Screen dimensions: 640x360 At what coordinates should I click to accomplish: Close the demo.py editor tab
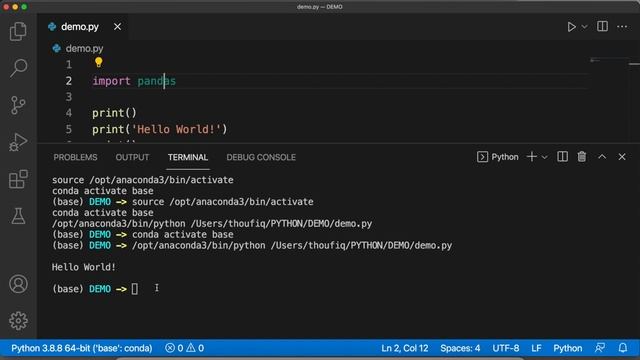pyautogui.click(x=118, y=27)
